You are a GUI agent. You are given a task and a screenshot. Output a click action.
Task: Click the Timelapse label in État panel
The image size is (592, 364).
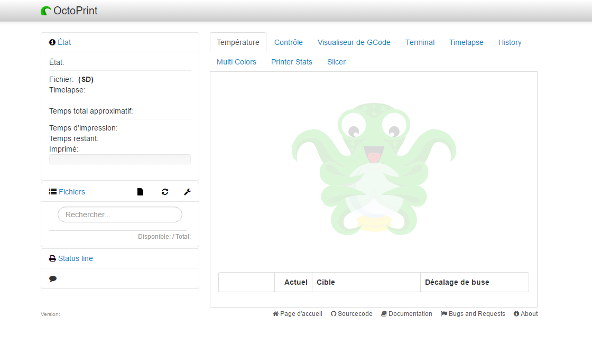point(67,90)
